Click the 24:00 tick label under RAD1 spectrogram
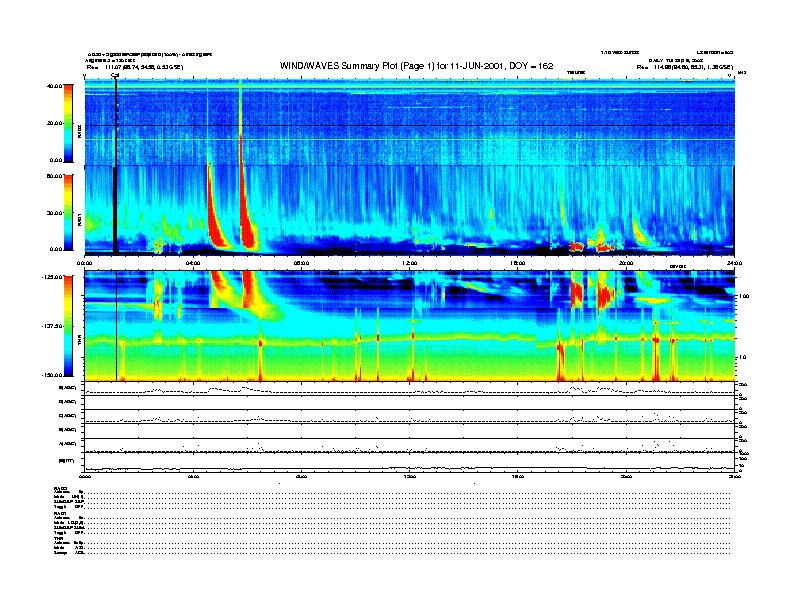 click(x=734, y=263)
